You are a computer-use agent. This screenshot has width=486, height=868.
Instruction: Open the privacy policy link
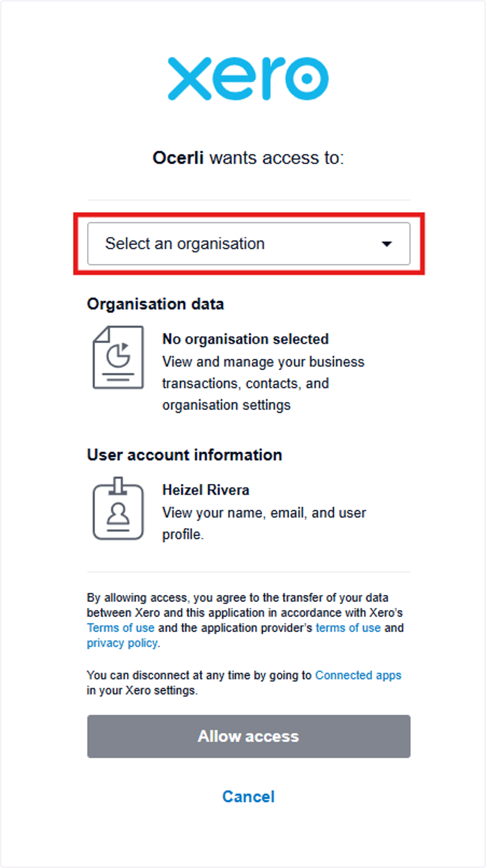[122, 643]
